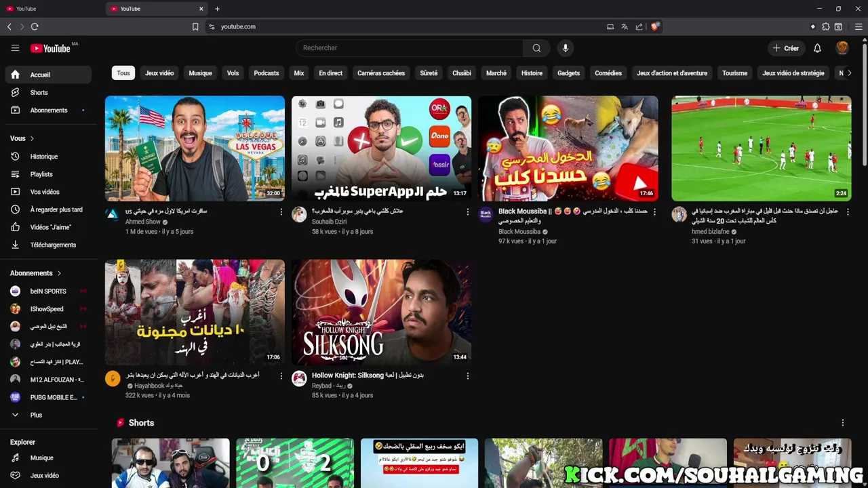
Task: Select the Tous filter chip
Action: [x=123, y=73]
